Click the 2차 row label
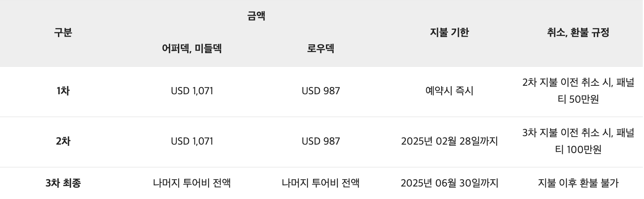Screen dimensions: 644x199 pos(63,141)
